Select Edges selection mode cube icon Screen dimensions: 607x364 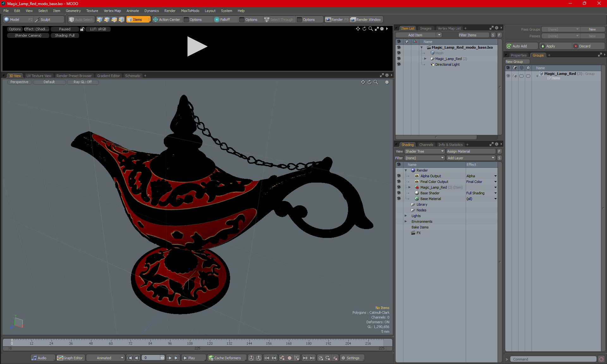[107, 20]
